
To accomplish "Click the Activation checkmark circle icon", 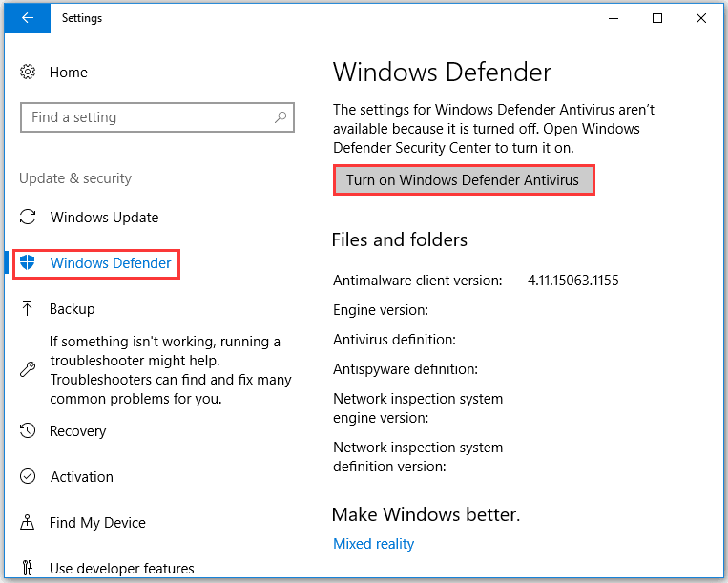I will pyautogui.click(x=28, y=476).
